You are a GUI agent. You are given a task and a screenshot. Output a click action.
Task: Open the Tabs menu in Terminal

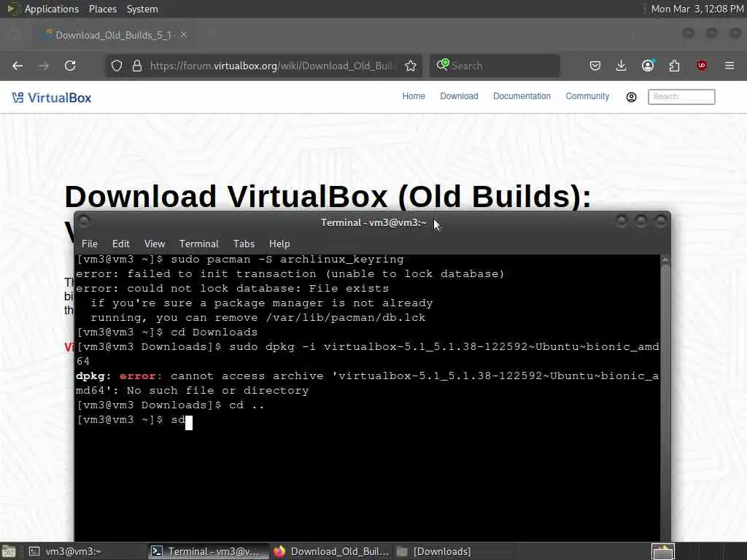[x=244, y=244]
